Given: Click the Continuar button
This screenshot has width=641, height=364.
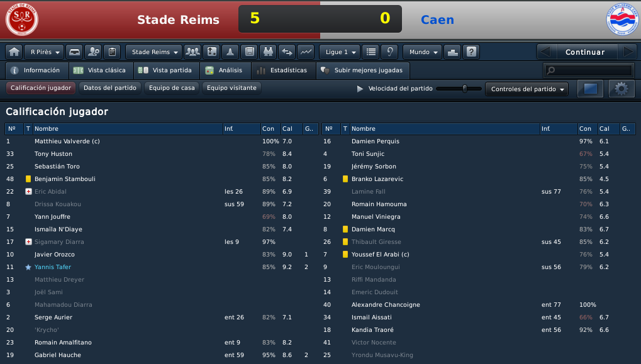Looking at the screenshot, I should (x=585, y=52).
